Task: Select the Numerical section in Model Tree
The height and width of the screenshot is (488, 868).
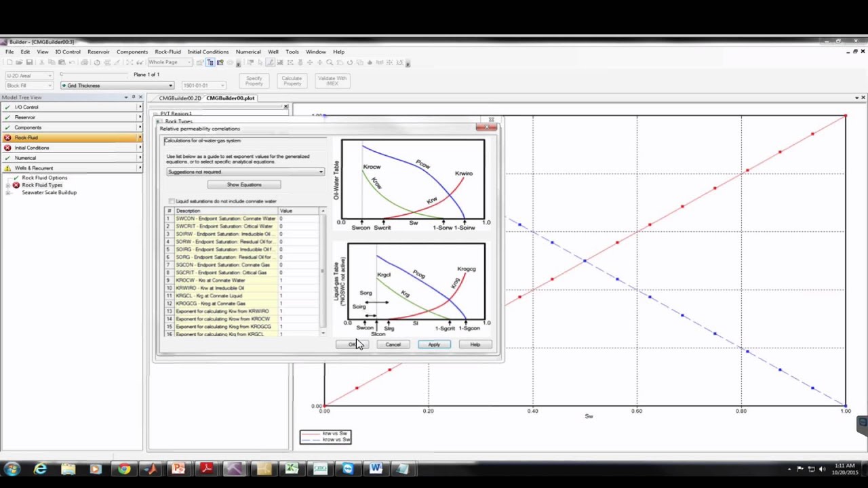Action: coord(71,158)
